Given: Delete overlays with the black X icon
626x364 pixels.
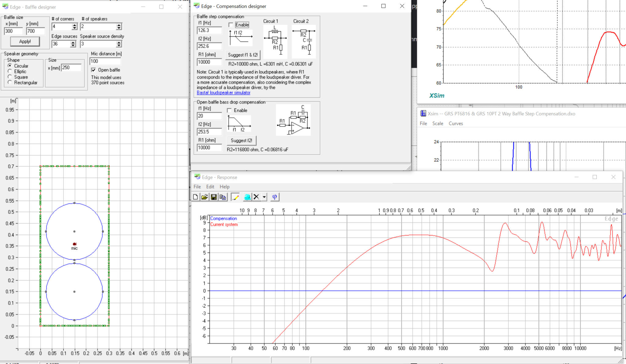Looking at the screenshot, I should 256,197.
